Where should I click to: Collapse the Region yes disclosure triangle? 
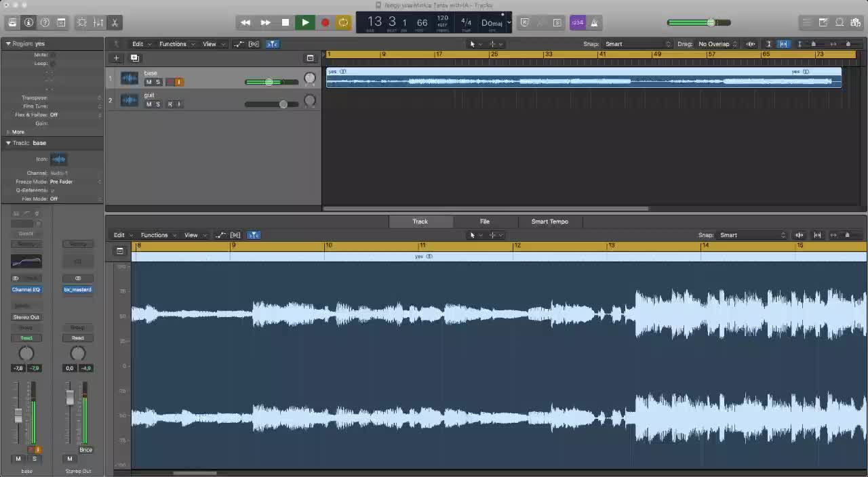pos(8,43)
